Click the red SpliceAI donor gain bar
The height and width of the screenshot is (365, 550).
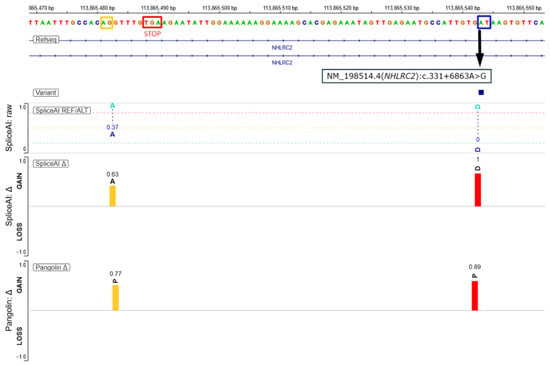point(478,190)
